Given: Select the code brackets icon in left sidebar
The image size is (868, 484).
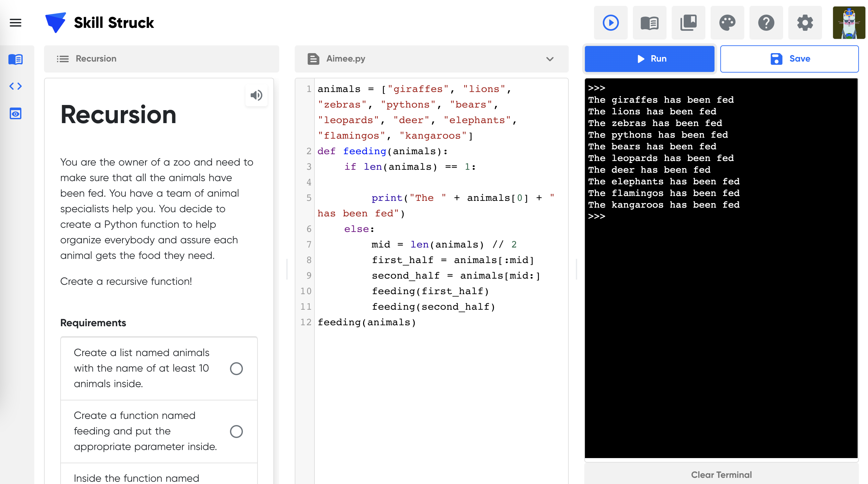Looking at the screenshot, I should pos(16,86).
